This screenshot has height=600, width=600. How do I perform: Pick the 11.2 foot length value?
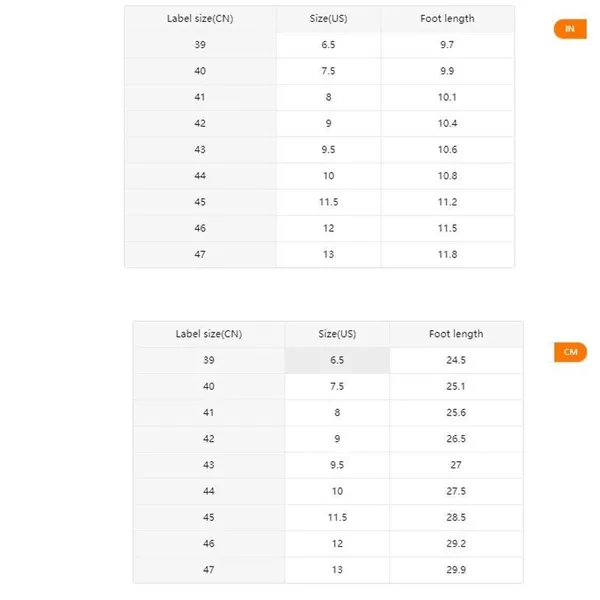[x=447, y=202]
